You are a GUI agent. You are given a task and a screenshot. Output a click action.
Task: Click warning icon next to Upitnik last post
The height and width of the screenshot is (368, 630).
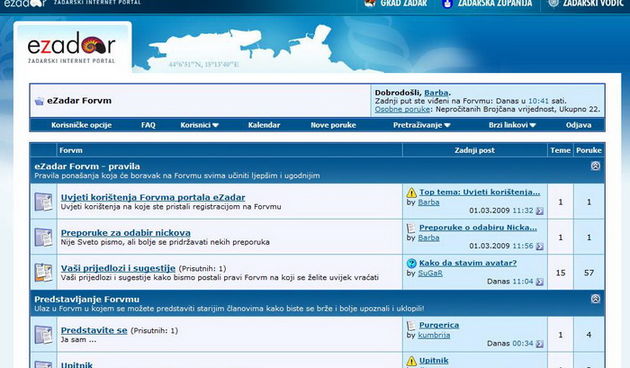pos(411,361)
